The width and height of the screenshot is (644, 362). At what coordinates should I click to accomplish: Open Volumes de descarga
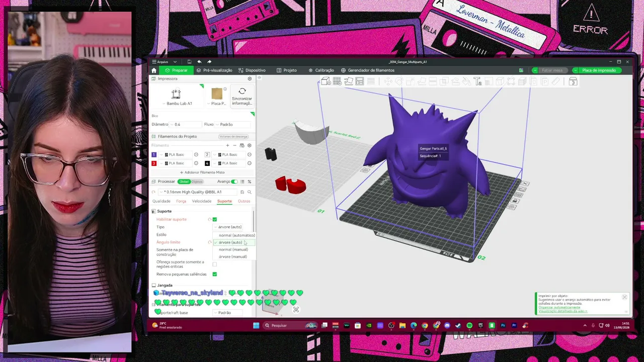click(233, 137)
